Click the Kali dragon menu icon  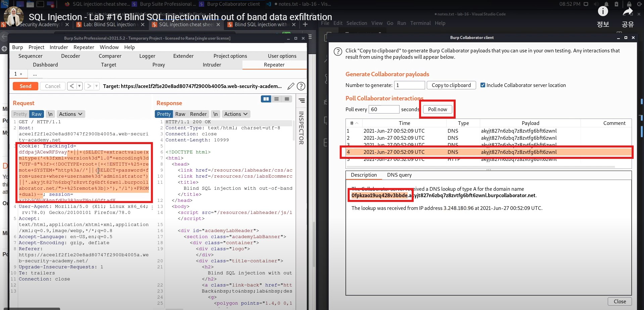click(5, 4)
